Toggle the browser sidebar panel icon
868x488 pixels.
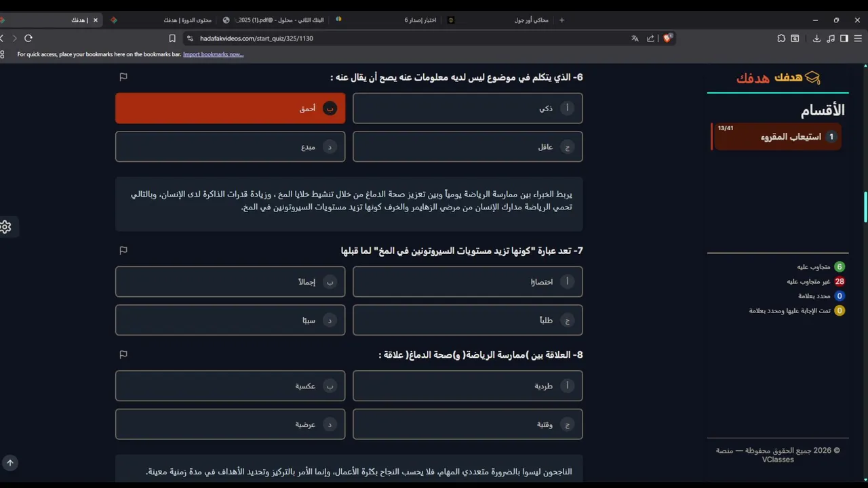[x=844, y=39]
